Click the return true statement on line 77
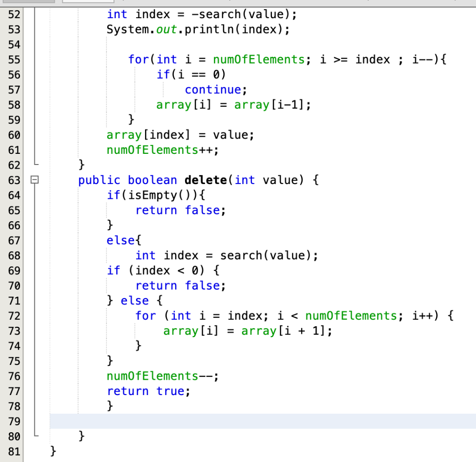Screen dimensions: 476x462 (149, 391)
